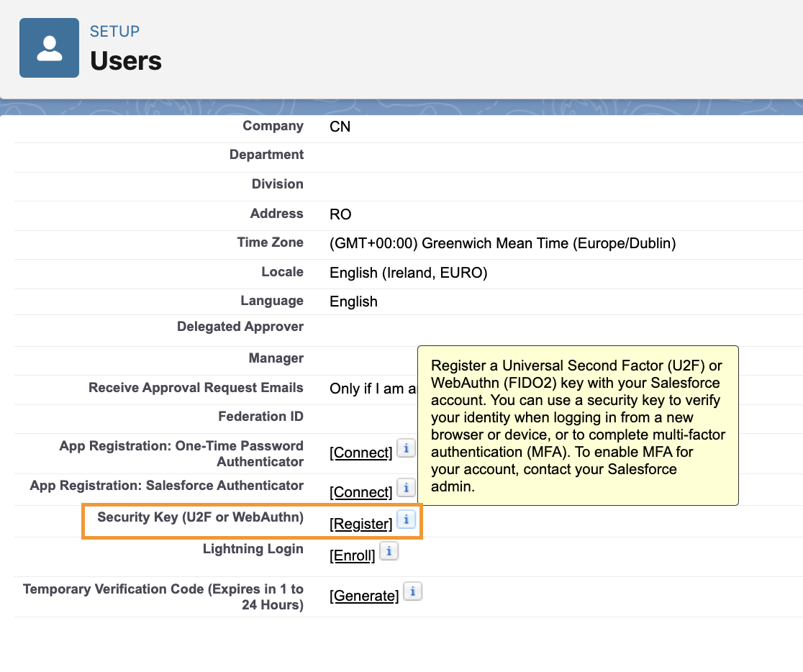Click the Security Key (U2F or WebAuthn) label
The image size is (803, 672).
point(201,517)
